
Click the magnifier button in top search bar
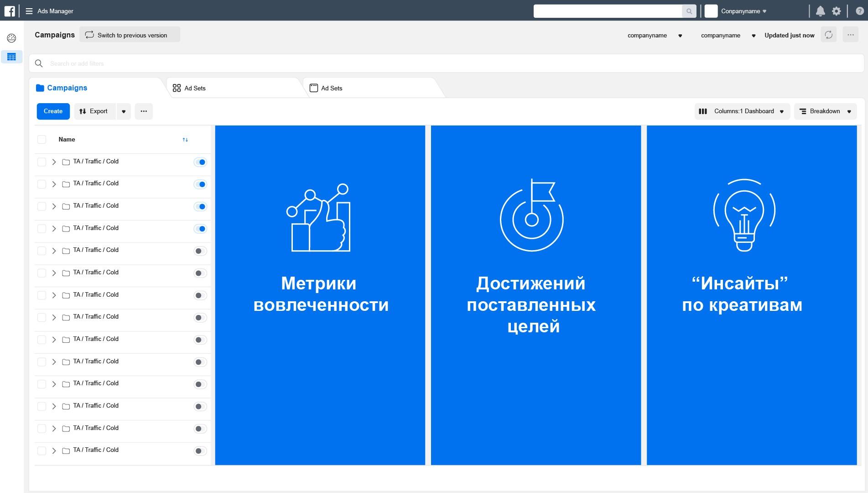[x=689, y=11]
